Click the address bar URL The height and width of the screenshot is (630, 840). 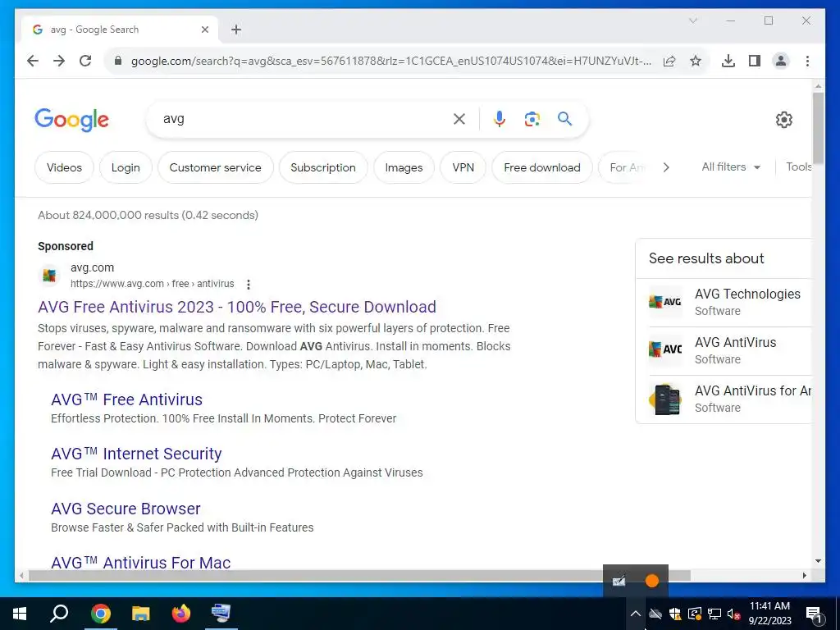tap(391, 61)
